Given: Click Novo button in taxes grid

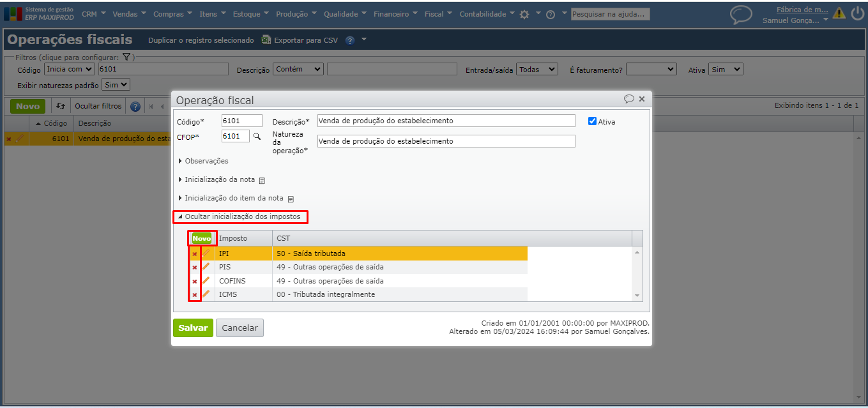Looking at the screenshot, I should 202,238.
